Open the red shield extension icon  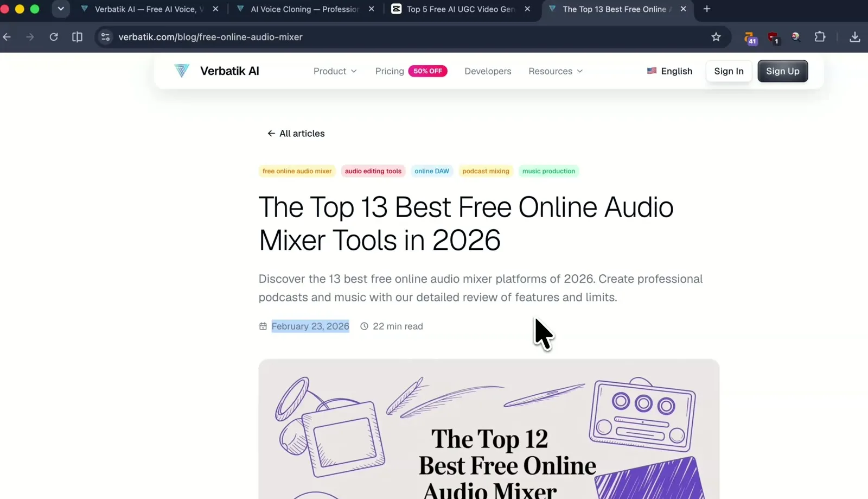(x=773, y=37)
